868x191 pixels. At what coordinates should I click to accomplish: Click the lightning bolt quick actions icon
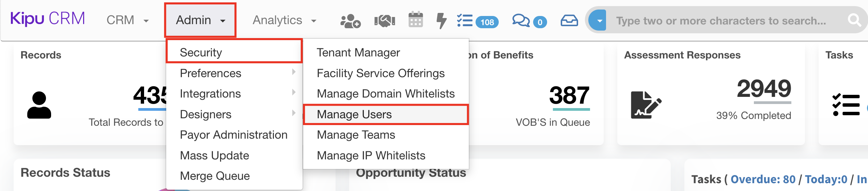(x=441, y=20)
